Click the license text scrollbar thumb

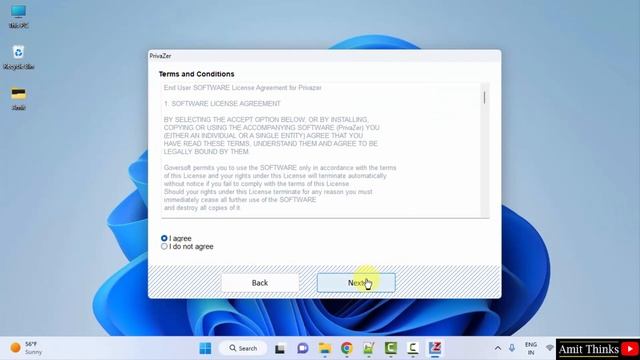pos(484,98)
